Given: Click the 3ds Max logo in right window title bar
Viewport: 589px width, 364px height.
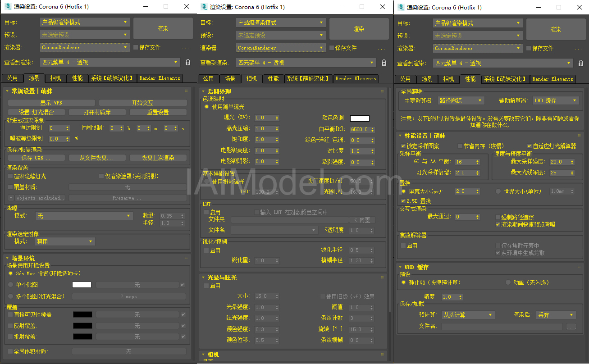Looking at the screenshot, I should 400,7.
